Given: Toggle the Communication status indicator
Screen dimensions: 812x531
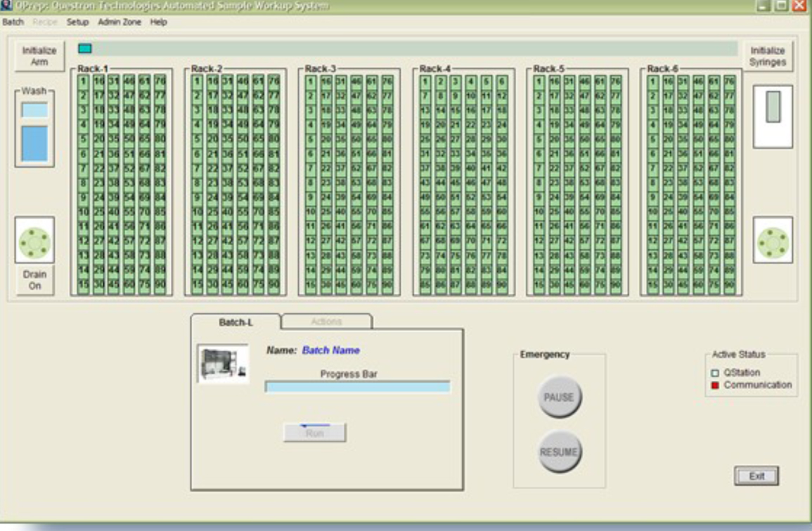Looking at the screenshot, I should coord(715,385).
